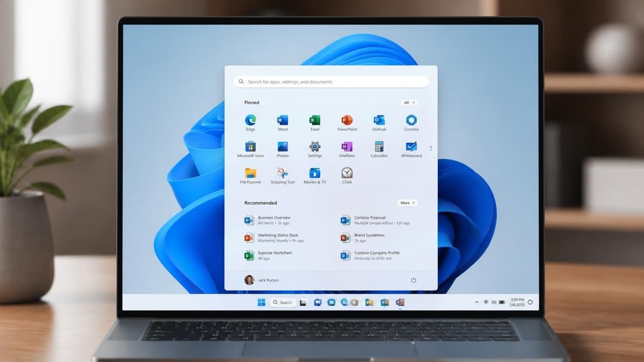Open the Brand Guidelines file
The height and width of the screenshot is (362, 644).
[x=363, y=238]
